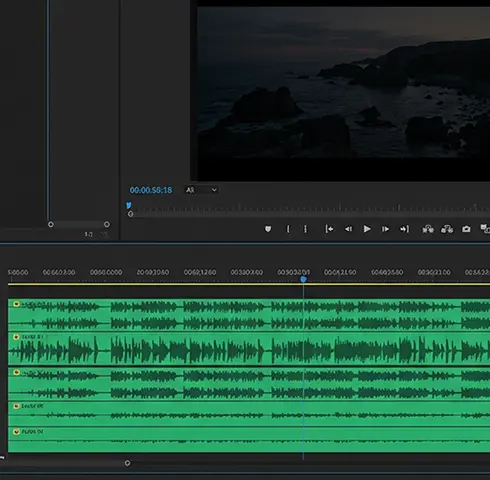Start playback with the Play button

pyautogui.click(x=367, y=229)
